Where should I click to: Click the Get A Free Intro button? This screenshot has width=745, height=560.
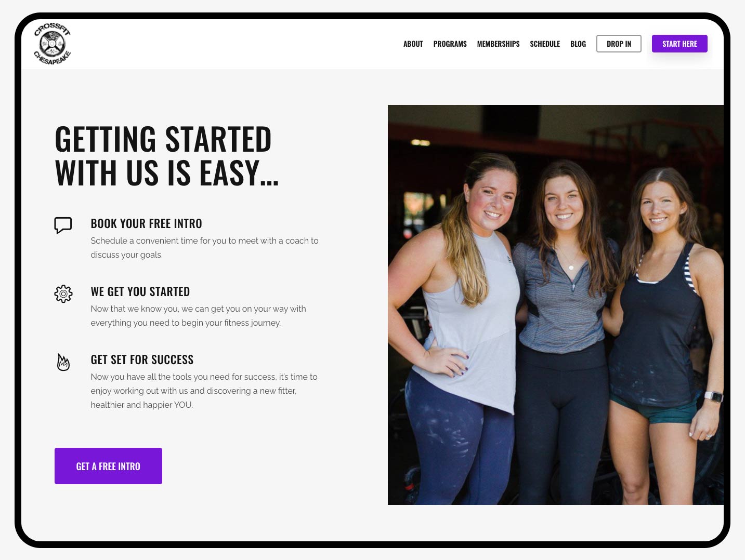click(x=108, y=466)
